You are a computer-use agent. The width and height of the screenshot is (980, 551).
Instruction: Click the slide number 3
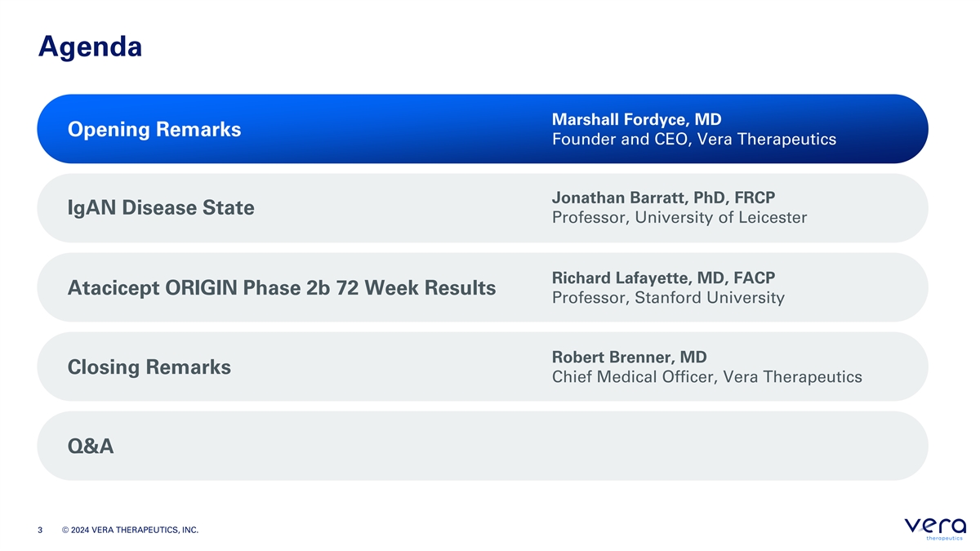pyautogui.click(x=40, y=531)
